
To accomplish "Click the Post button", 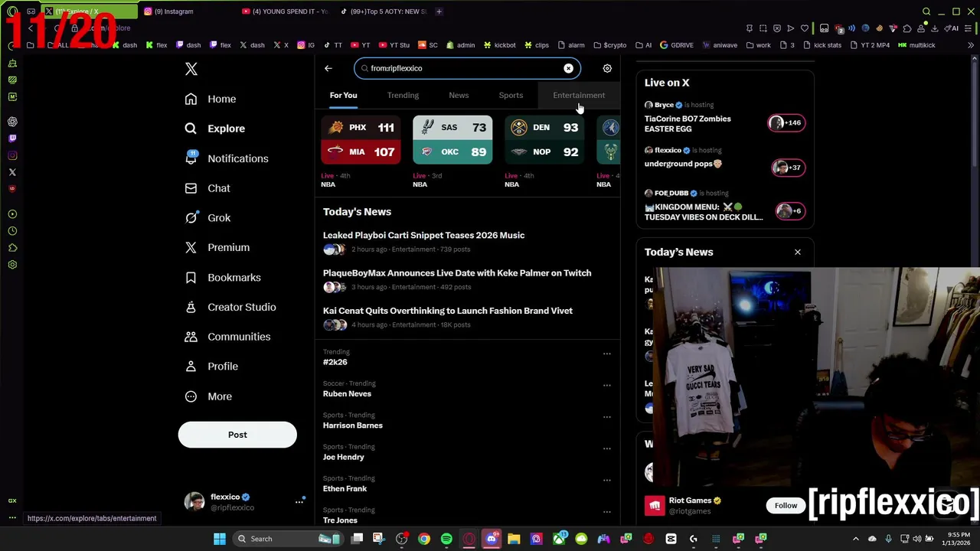I will coord(237,435).
